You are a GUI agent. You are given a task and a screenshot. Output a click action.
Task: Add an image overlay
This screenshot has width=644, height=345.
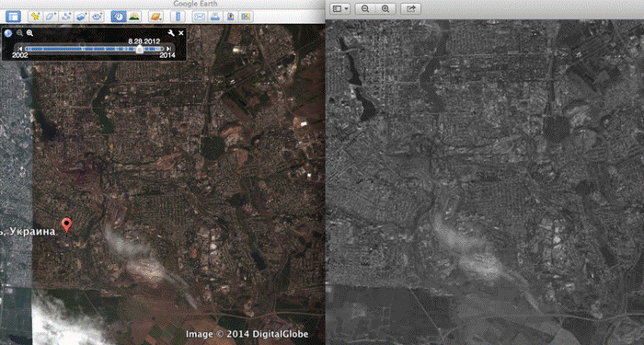coord(81,17)
